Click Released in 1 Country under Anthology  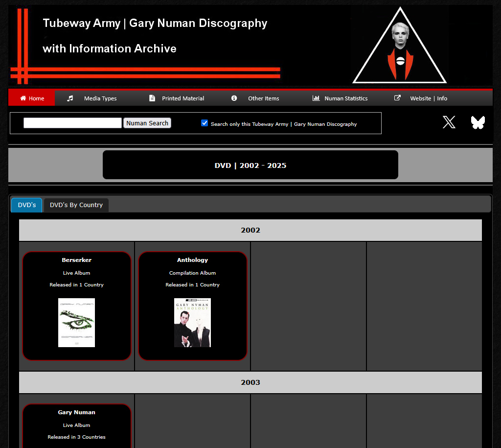[x=192, y=284]
